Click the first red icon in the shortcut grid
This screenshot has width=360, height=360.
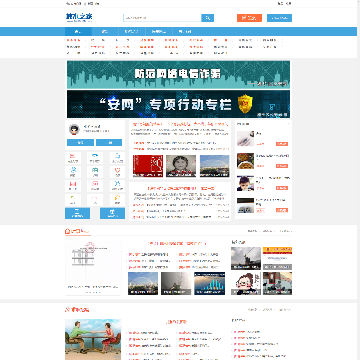pos(73,158)
